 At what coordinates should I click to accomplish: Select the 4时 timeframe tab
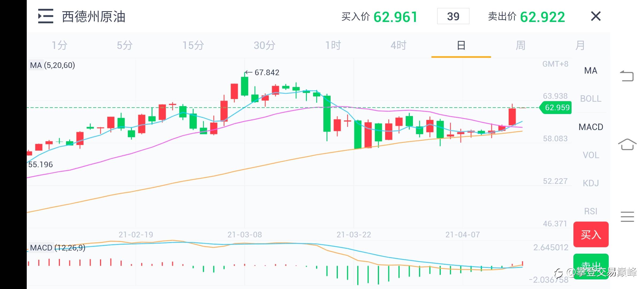point(398,45)
